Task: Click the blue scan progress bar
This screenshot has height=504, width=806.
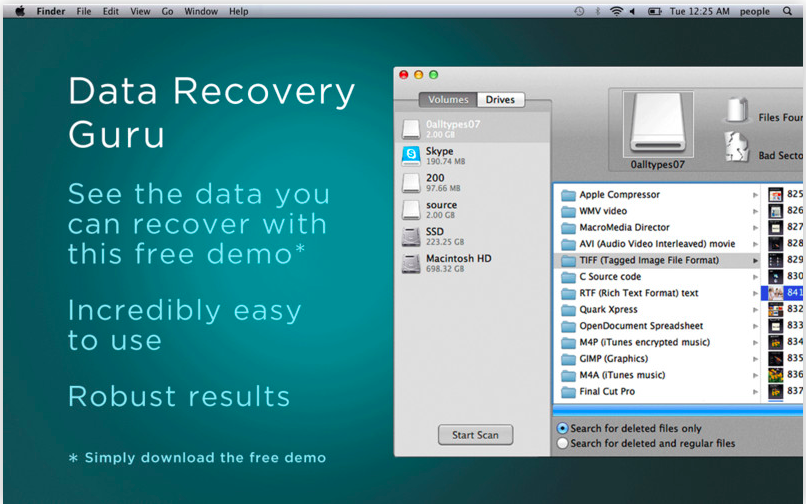Action: 679,410
